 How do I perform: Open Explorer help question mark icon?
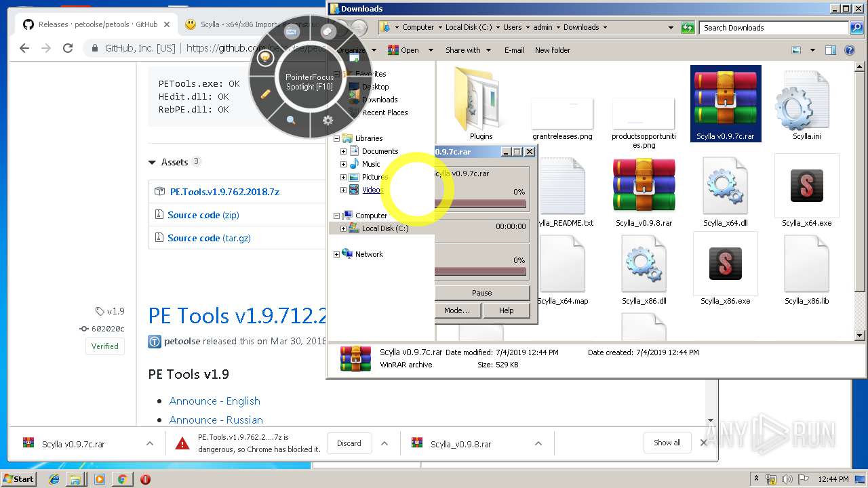[x=849, y=50]
